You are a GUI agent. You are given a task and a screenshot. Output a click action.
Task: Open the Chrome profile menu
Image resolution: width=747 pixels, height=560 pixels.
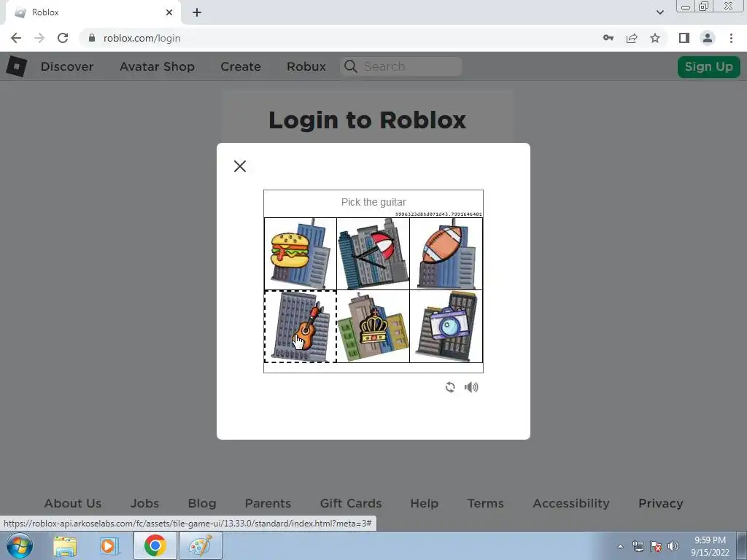point(708,38)
